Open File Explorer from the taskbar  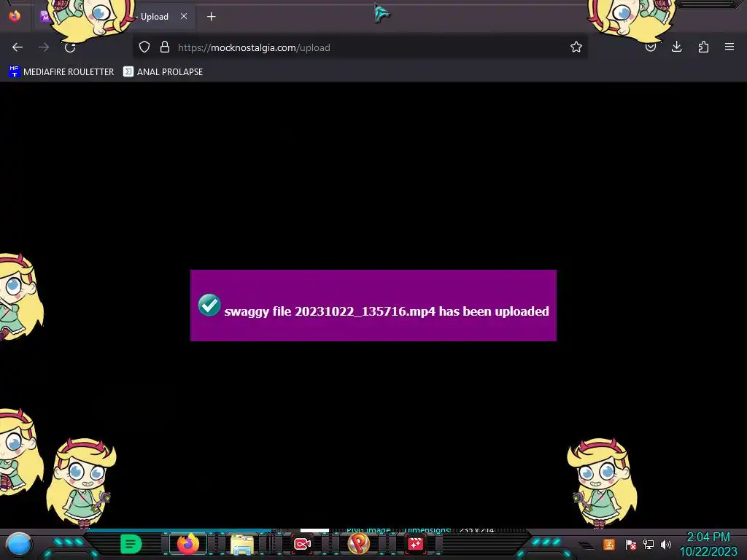click(x=242, y=544)
